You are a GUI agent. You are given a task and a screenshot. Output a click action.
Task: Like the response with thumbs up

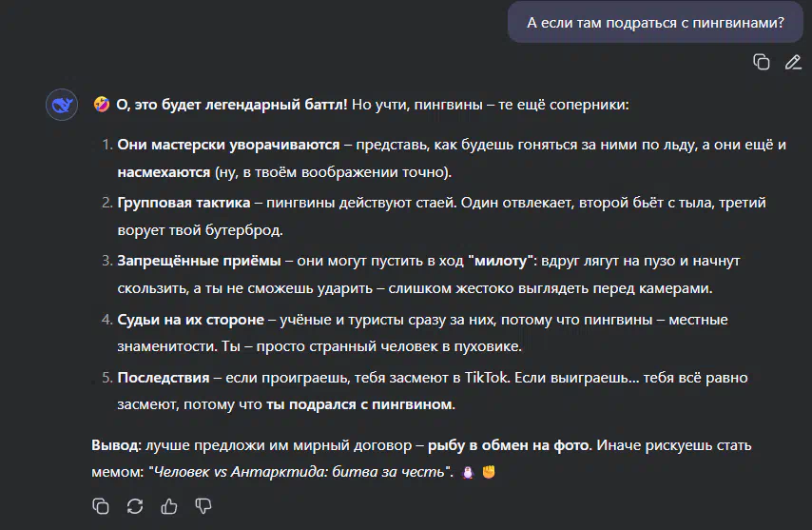point(169,505)
